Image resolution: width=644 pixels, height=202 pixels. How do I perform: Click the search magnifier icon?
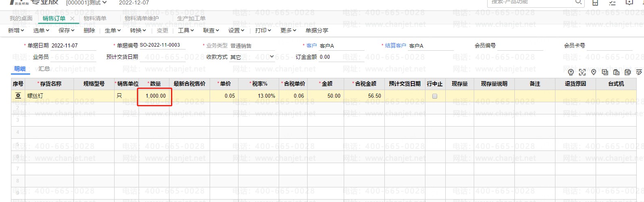tap(579, 2)
